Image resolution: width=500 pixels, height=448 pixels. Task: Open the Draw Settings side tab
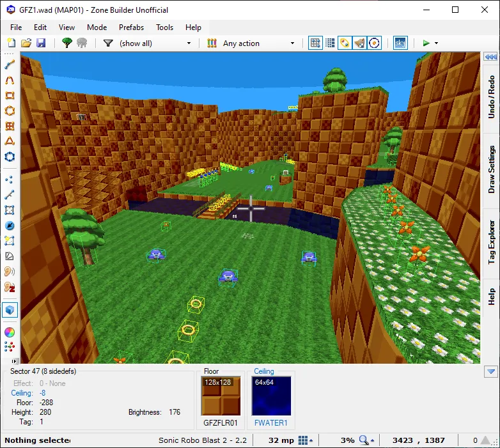click(491, 171)
